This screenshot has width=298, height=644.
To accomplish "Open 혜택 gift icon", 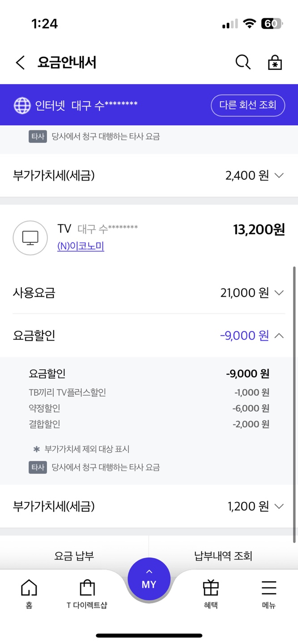I will coord(211,588).
